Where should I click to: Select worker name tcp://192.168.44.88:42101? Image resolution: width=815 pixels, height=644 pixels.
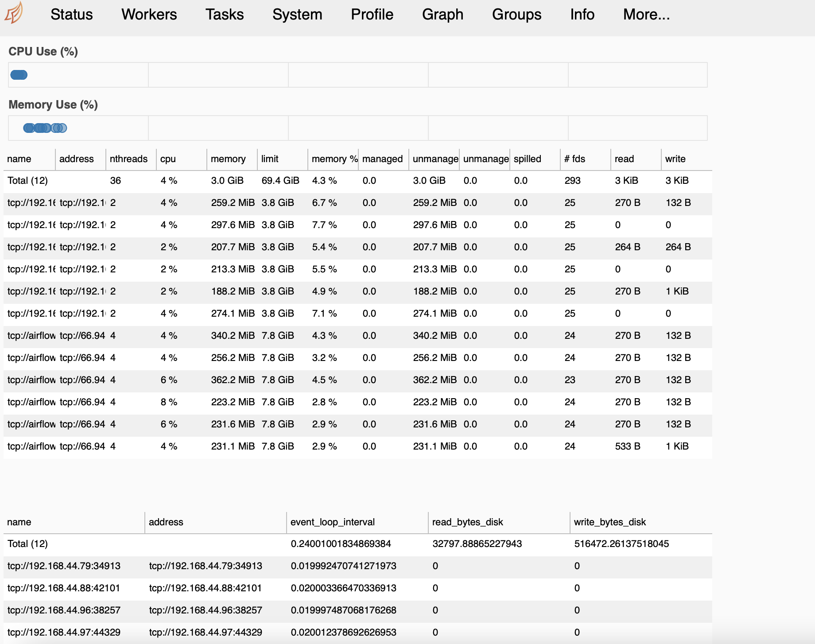[64, 588]
